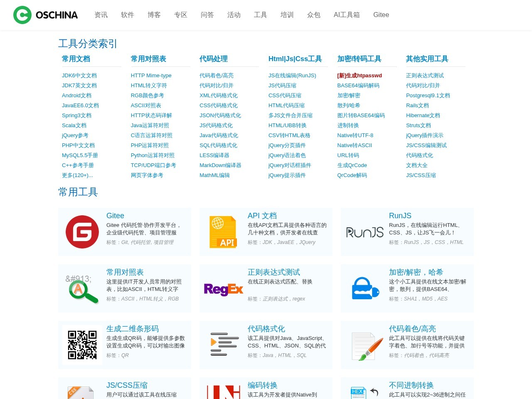Go to Gitee in the top navigation
The image size is (532, 399).
click(x=381, y=15)
